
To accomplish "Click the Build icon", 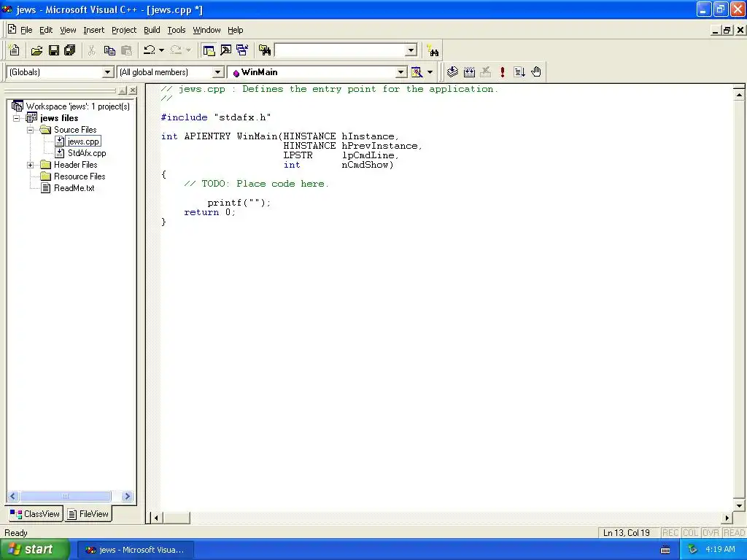I will click(x=469, y=72).
